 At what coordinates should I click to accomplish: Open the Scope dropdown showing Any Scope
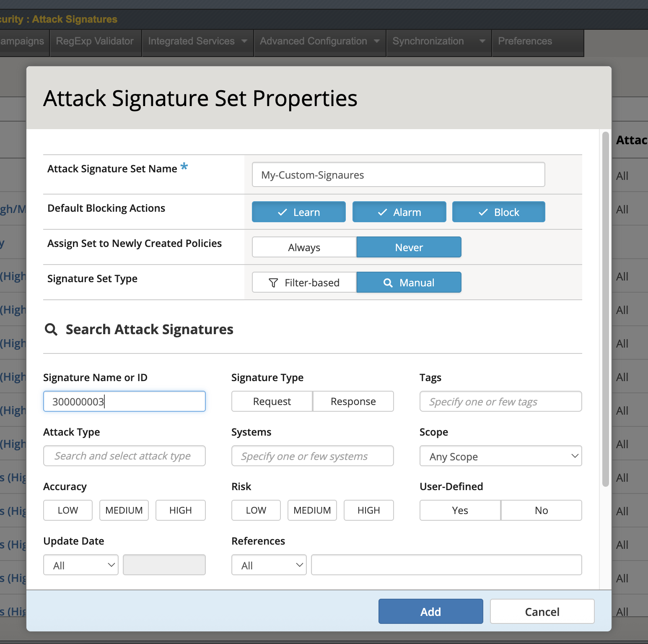501,456
